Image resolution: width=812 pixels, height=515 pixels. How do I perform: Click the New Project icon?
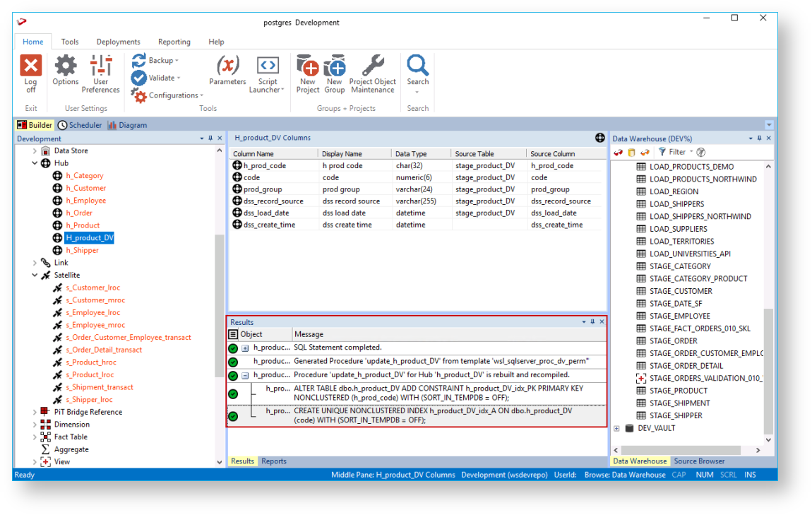tap(308, 66)
